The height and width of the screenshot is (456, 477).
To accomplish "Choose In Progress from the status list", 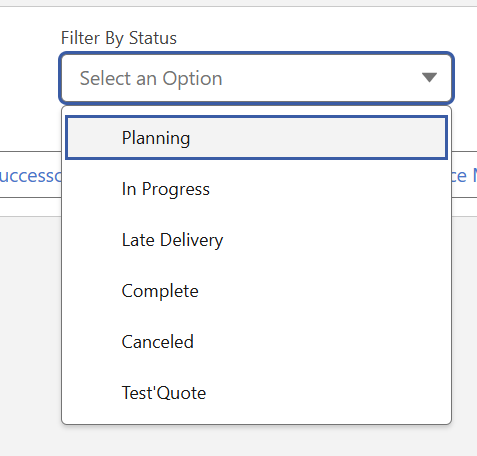I will 256,189.
